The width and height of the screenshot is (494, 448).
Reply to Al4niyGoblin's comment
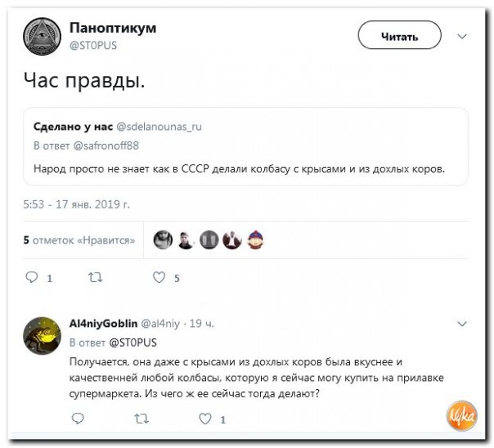[x=78, y=419]
